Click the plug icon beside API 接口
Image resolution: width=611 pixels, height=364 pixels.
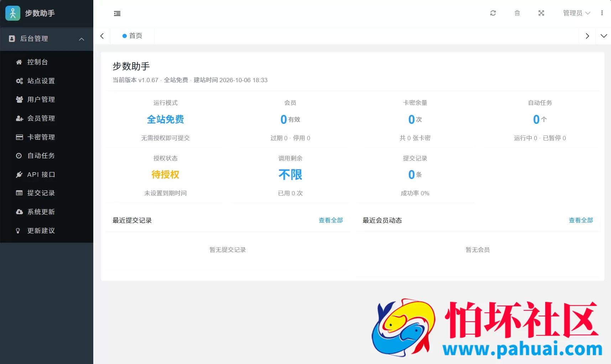tap(19, 174)
